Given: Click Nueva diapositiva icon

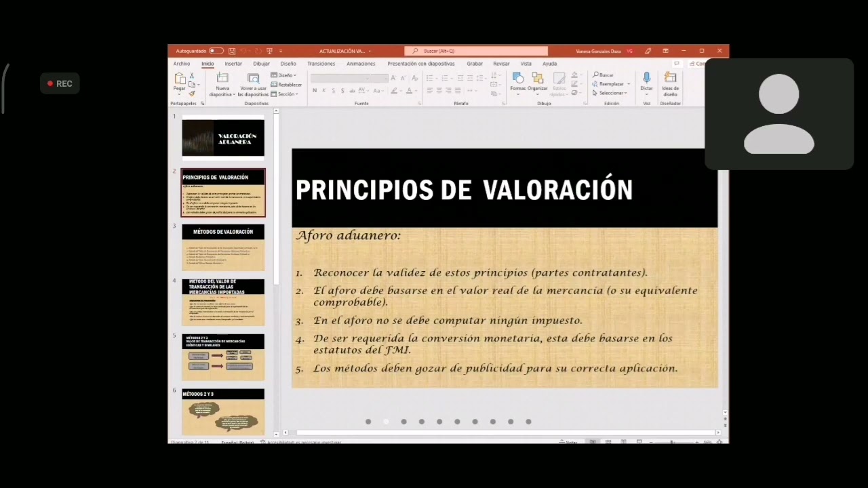Looking at the screenshot, I should (x=222, y=78).
